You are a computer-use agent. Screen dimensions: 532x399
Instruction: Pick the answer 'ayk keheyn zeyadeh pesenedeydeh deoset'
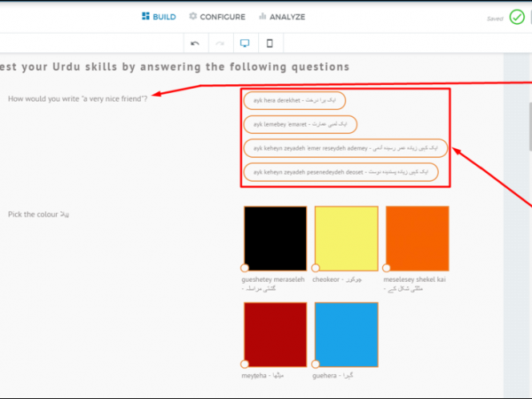point(340,171)
